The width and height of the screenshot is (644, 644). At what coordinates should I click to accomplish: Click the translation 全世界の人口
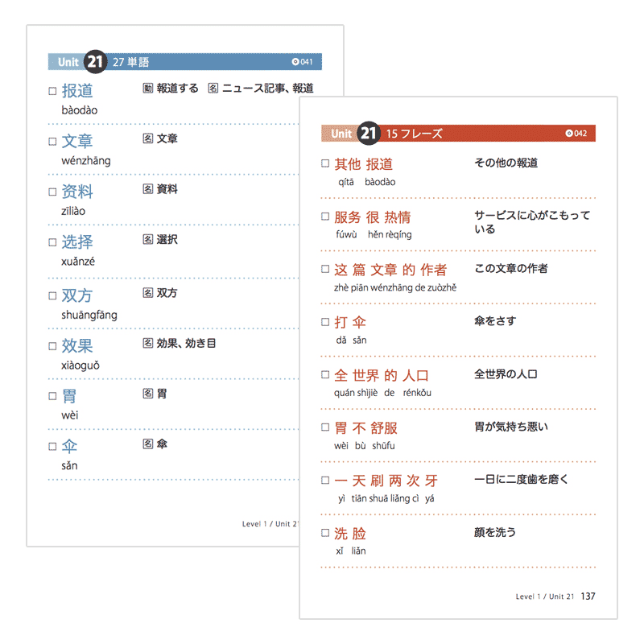[506, 374]
